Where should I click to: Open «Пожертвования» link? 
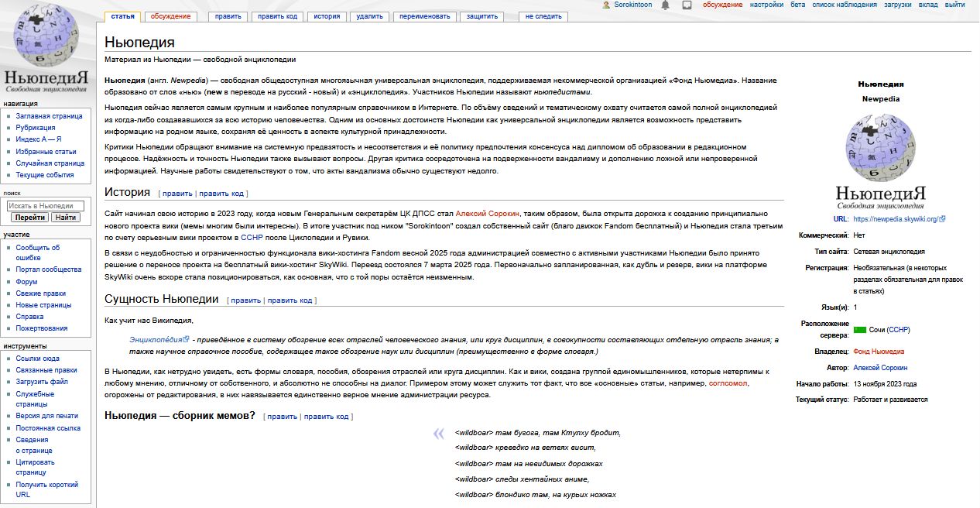pyautogui.click(x=42, y=328)
